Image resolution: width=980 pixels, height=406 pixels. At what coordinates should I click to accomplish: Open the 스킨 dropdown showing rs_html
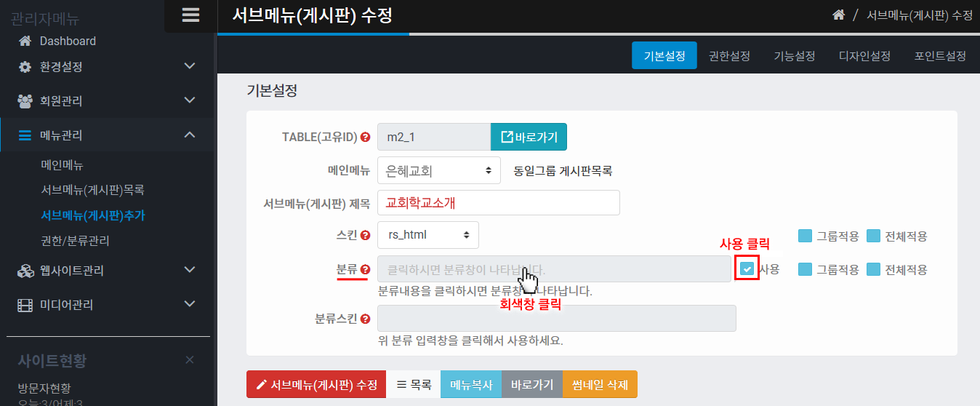pyautogui.click(x=428, y=235)
